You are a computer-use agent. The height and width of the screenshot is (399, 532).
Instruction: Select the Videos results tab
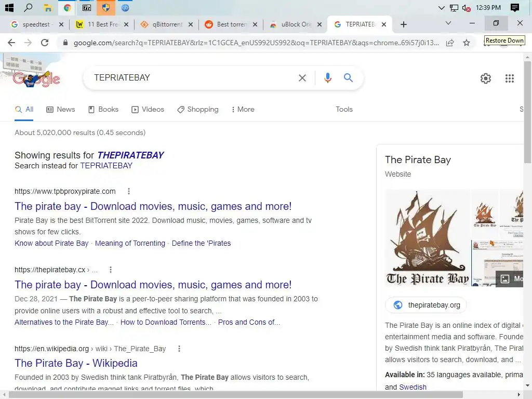148,109
